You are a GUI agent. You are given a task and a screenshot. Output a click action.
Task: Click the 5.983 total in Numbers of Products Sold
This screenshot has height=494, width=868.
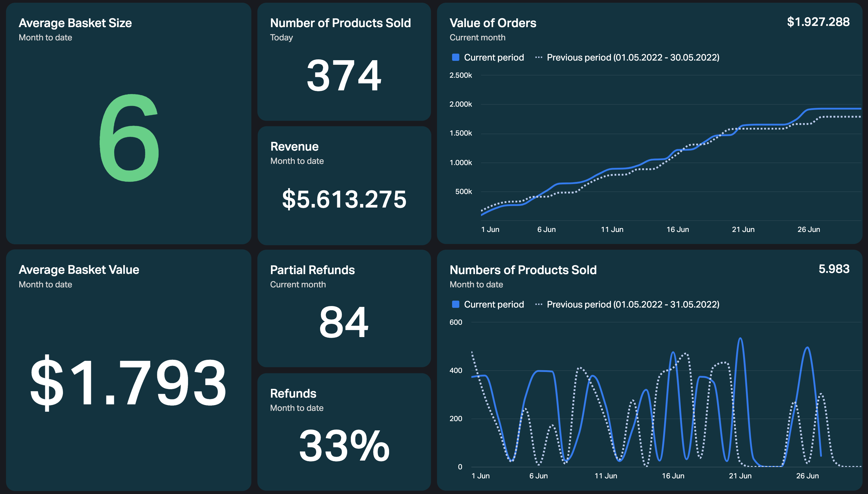coord(834,269)
